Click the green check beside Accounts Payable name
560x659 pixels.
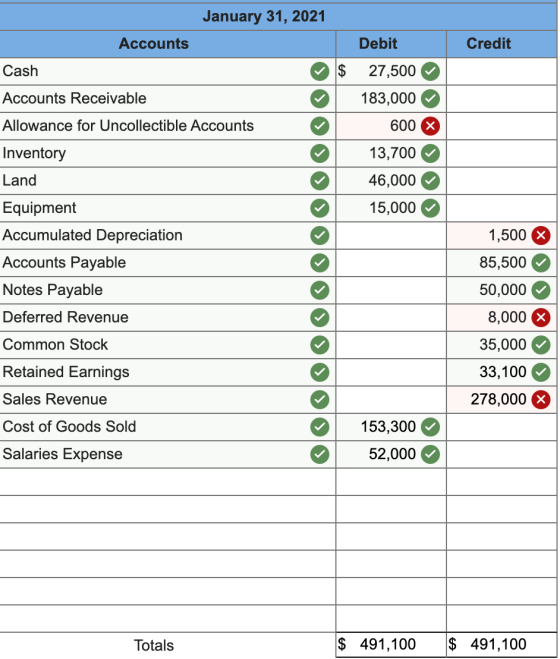pyautogui.click(x=320, y=262)
